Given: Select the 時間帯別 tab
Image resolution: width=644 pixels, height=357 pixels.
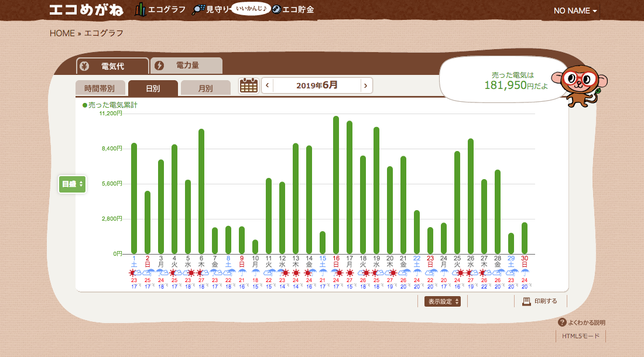Looking at the screenshot, I should [100, 88].
